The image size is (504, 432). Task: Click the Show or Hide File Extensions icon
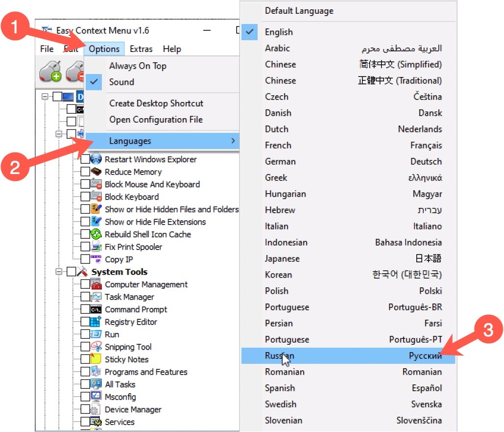point(96,222)
